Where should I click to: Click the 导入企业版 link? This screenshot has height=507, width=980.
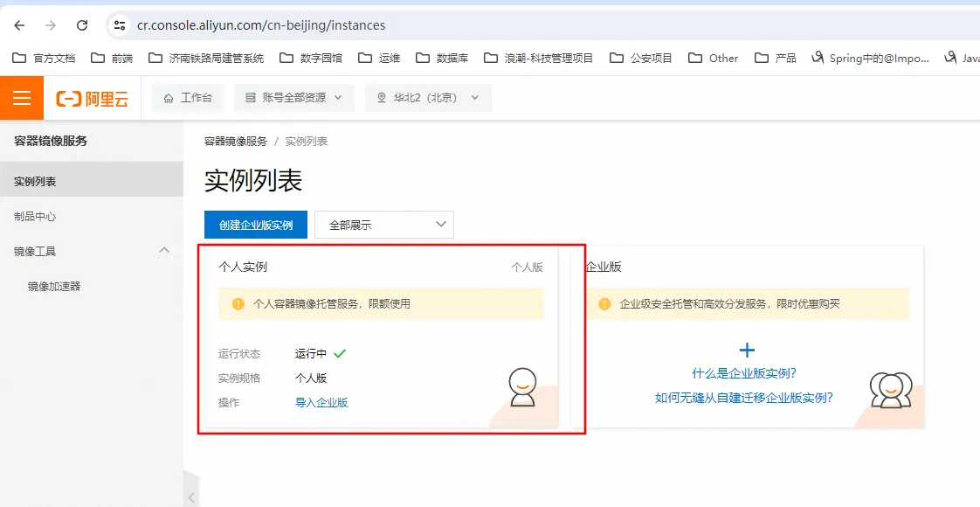321,403
